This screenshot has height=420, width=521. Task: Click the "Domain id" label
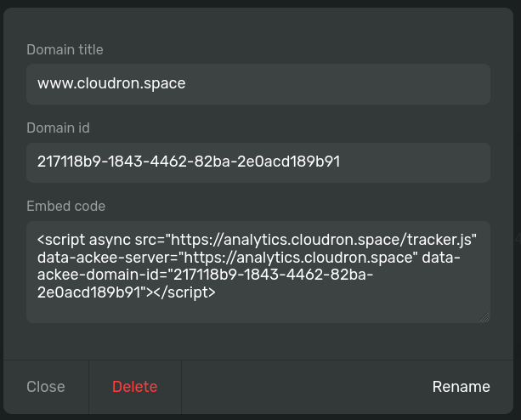[x=58, y=128]
